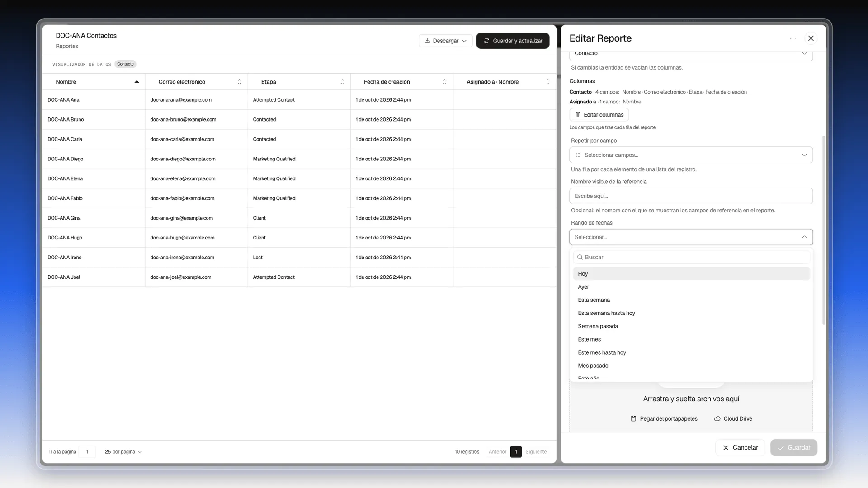
Task: Select page 1 in pagination
Action: (x=516, y=452)
